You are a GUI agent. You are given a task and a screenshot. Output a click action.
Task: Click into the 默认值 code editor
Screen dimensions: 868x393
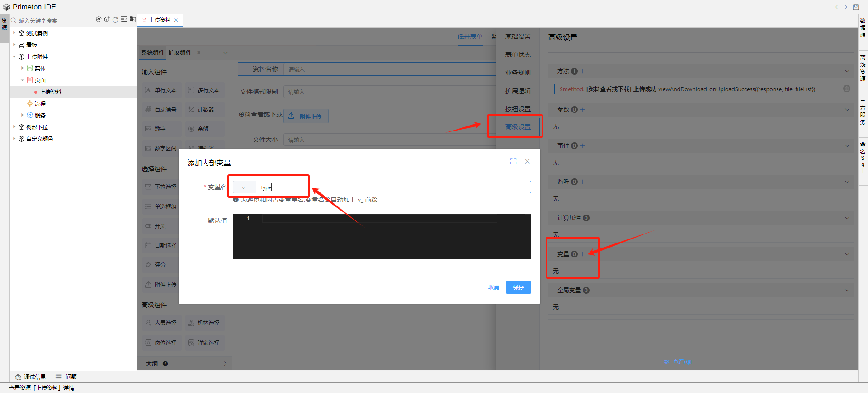389,236
